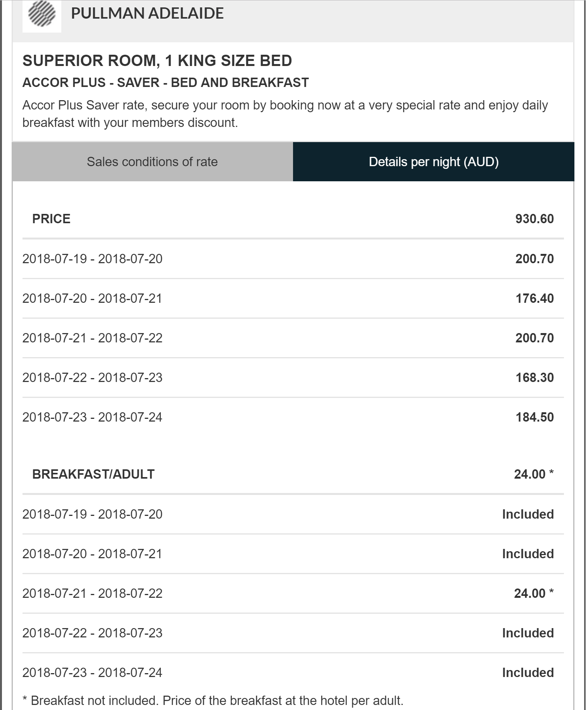Click the 168.30 nightly price

pos(534,377)
